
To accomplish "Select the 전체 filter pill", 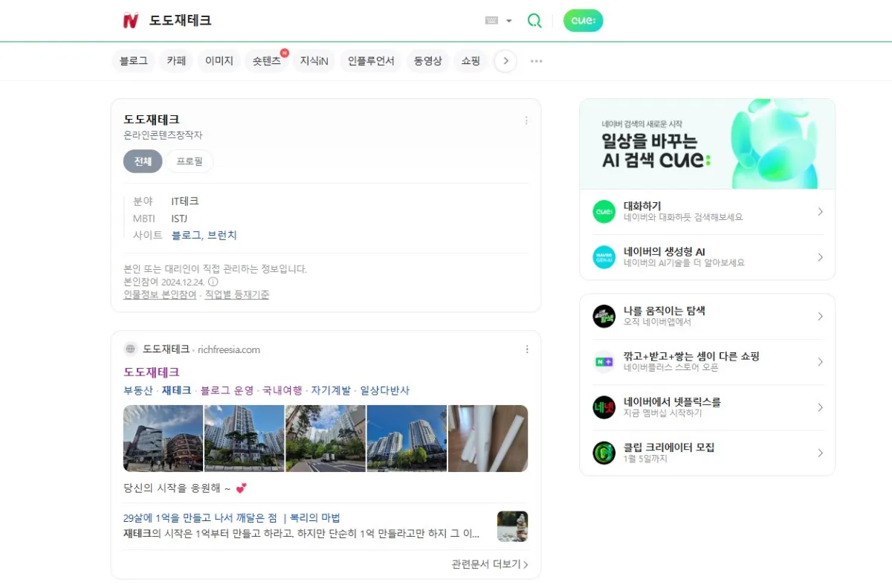I will [143, 161].
